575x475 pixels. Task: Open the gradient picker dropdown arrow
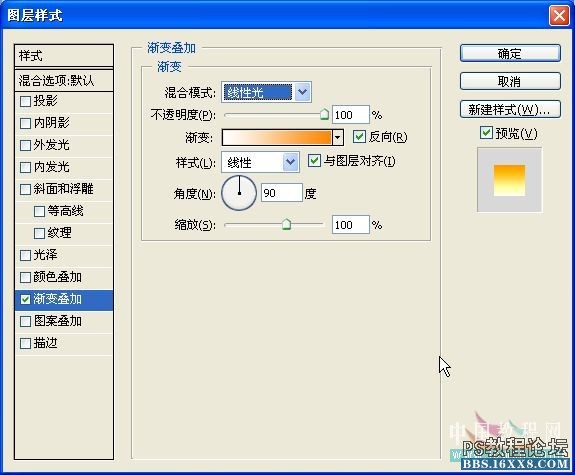point(338,138)
